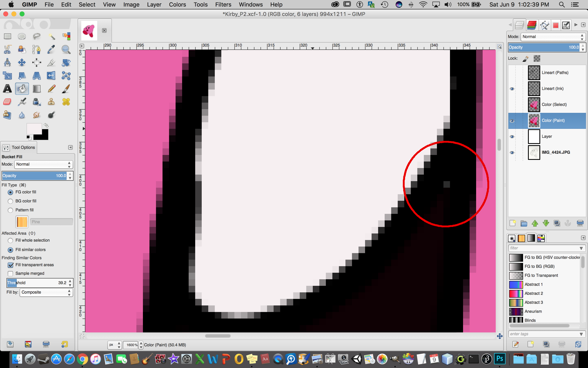Screen dimensions: 588x368
Task: Choose FG color fill option
Action: [10, 192]
